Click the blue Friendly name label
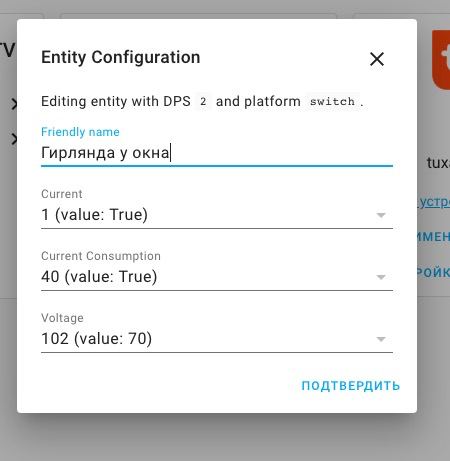 pyautogui.click(x=80, y=132)
